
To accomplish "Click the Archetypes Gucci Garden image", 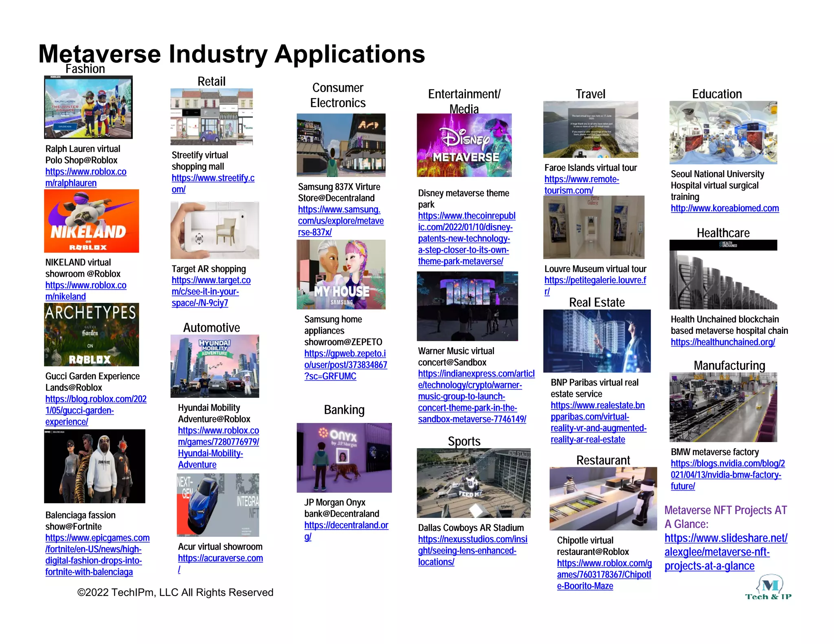I will tap(92, 334).
